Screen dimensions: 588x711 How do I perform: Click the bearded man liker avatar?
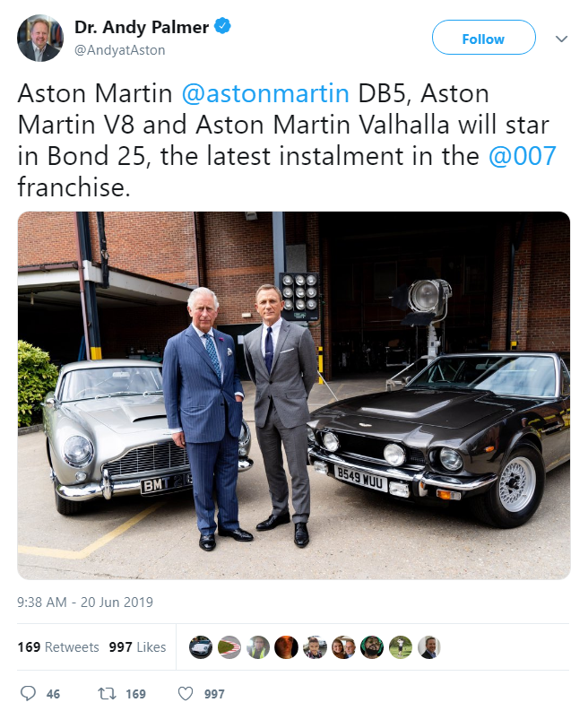(x=372, y=647)
